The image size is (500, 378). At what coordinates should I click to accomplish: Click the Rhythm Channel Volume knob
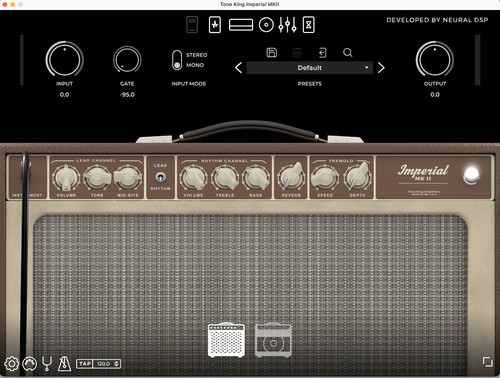(x=193, y=178)
